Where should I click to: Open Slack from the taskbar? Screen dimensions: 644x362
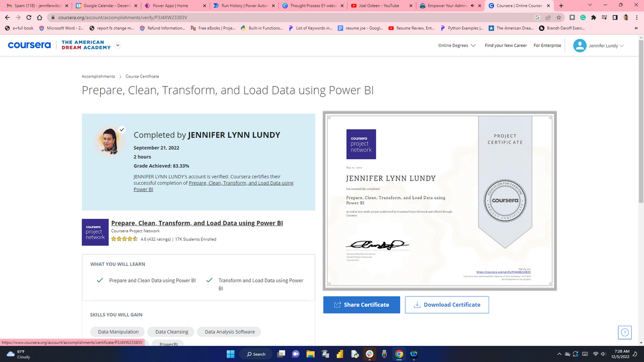click(370, 354)
